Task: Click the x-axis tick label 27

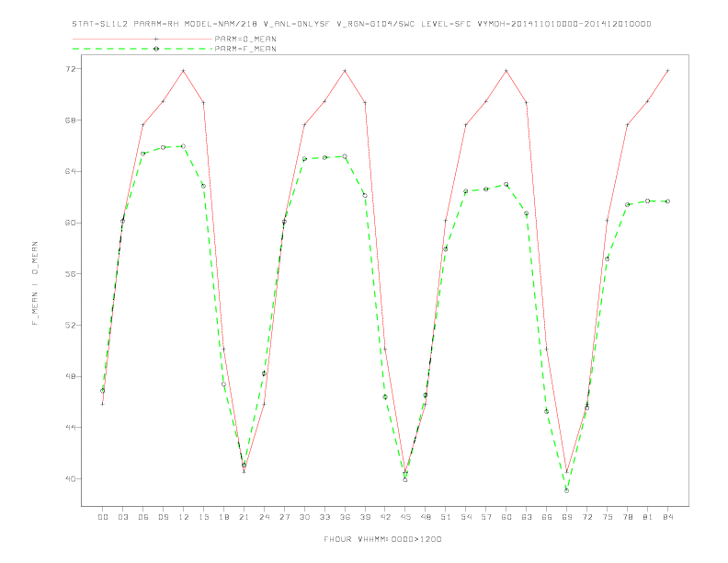Action: [x=284, y=517]
